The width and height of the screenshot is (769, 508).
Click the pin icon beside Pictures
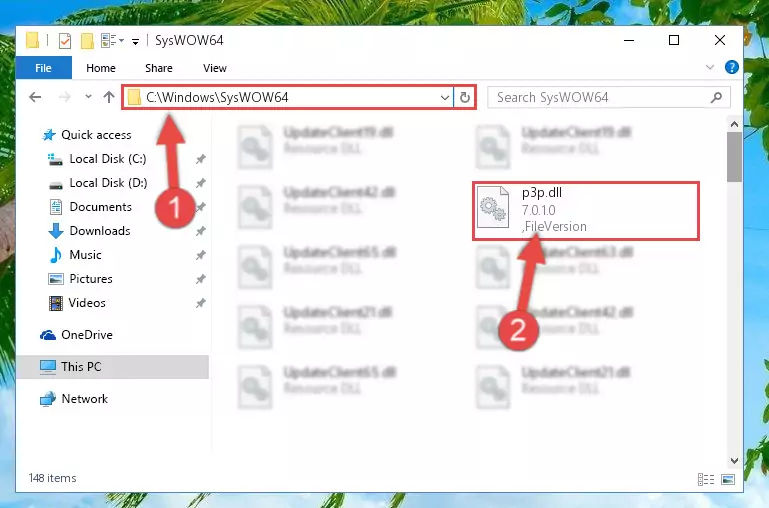coord(200,279)
